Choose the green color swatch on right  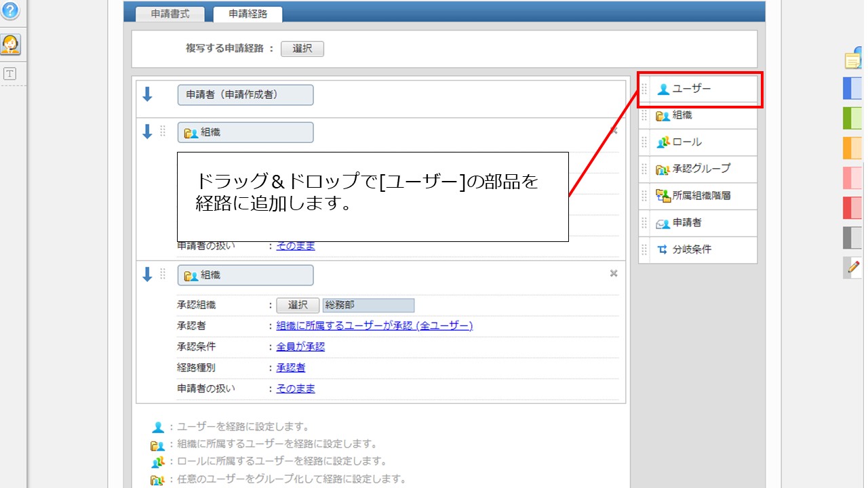852,117
